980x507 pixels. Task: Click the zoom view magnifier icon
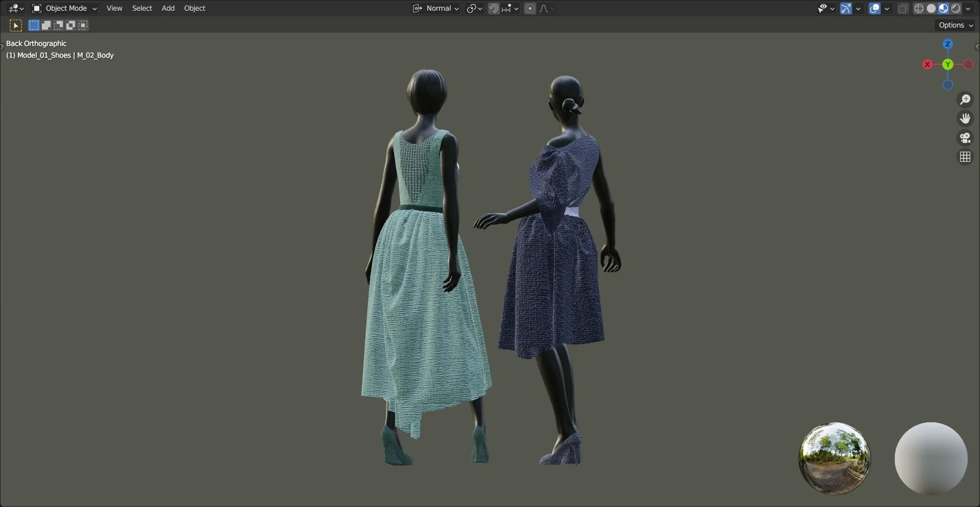coord(965,99)
